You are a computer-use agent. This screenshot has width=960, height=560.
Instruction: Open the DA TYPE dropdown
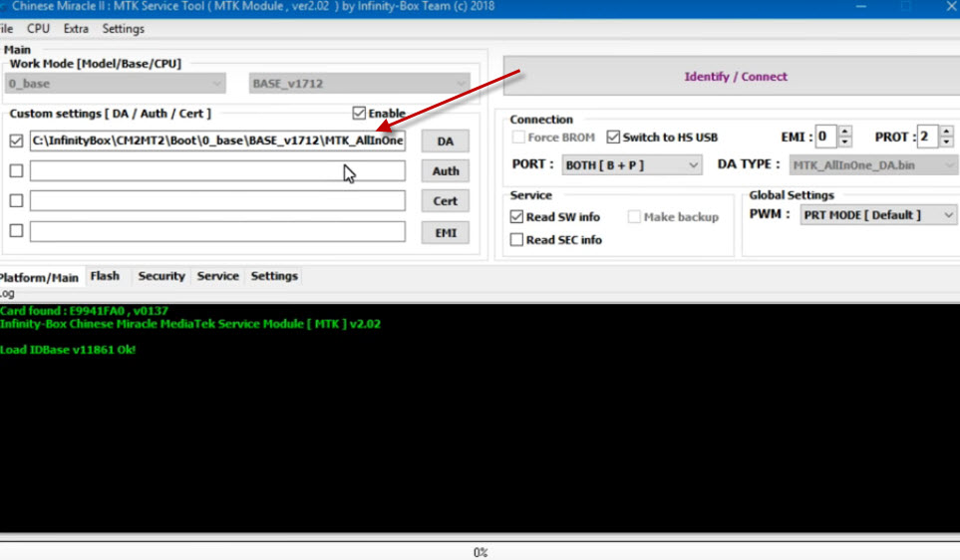coord(873,165)
